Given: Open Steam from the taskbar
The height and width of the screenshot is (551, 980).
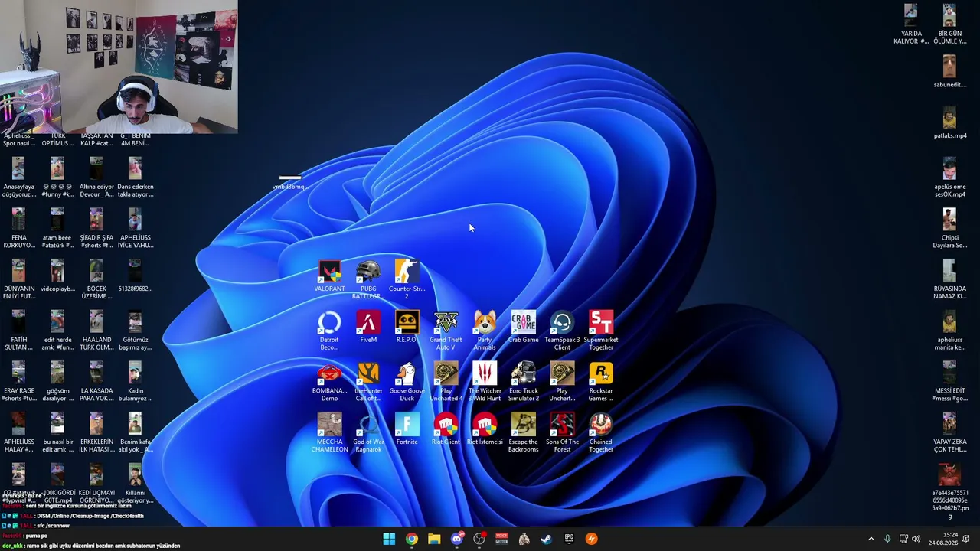Looking at the screenshot, I should [x=547, y=539].
